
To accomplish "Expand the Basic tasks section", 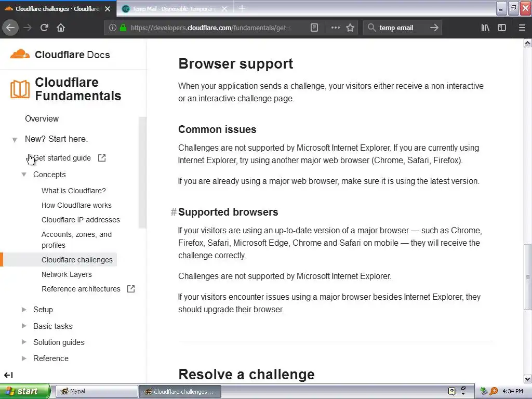I will pos(24,326).
